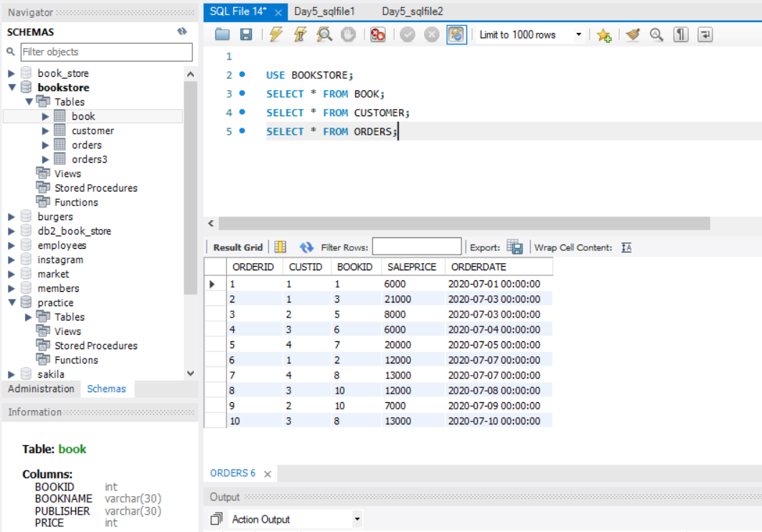Viewport: 762px width, 532px height.
Task: Run EXPLAIN with the magnifier lightning icon
Action: (x=324, y=34)
